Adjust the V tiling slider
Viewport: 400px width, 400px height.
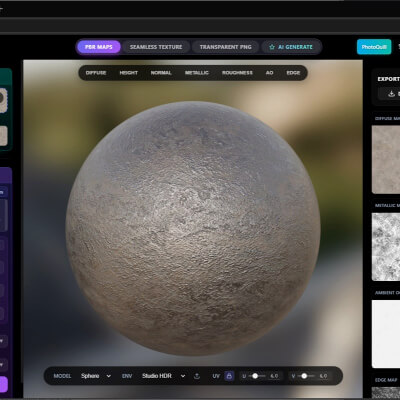(x=306, y=376)
